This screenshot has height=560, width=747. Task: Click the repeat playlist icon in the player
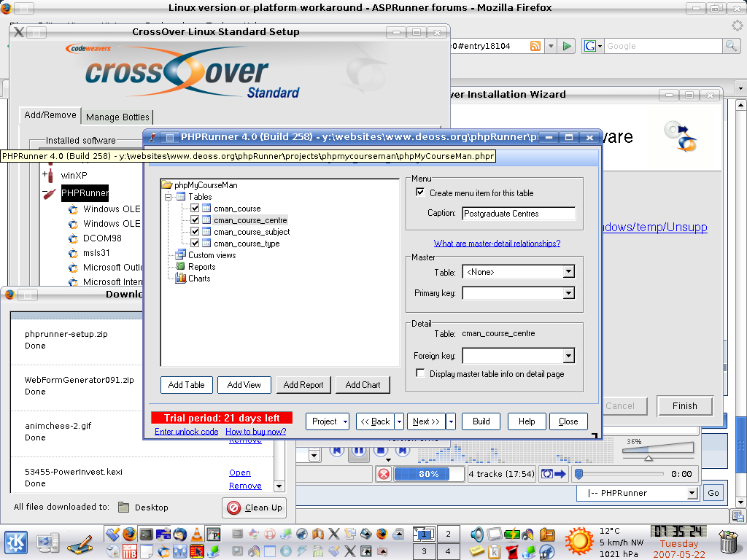(x=547, y=474)
